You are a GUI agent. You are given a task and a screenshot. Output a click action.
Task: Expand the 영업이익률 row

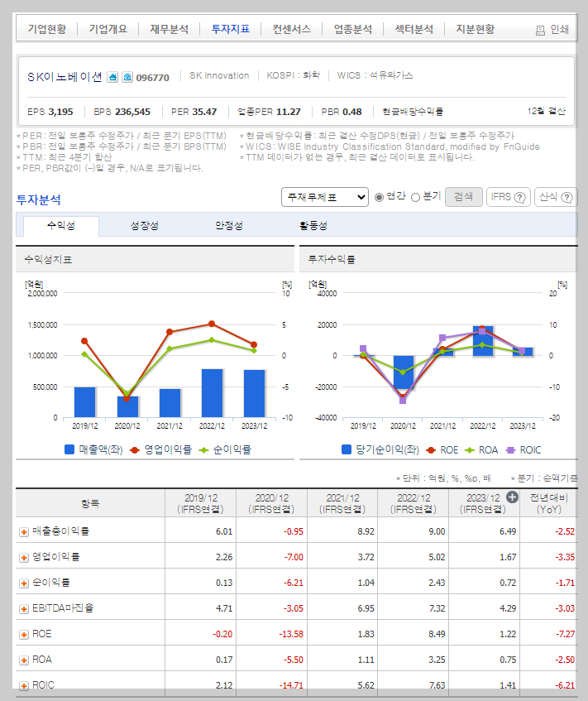[x=24, y=558]
